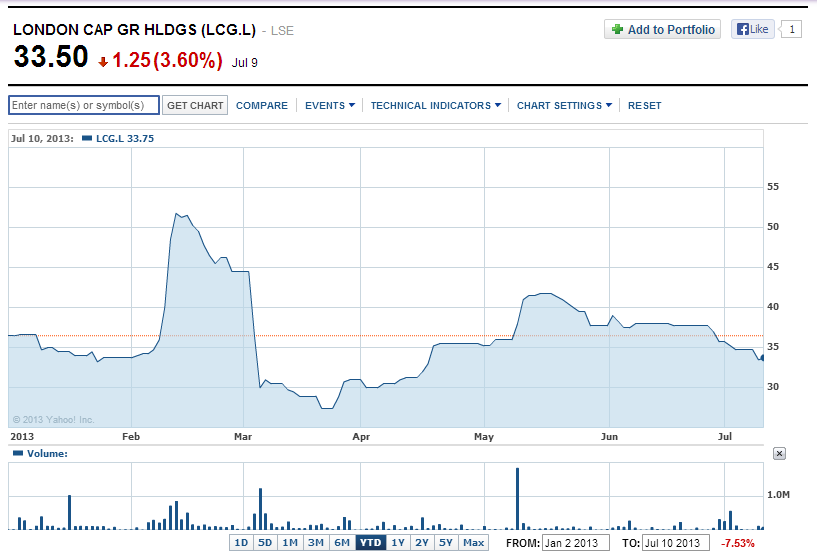The height and width of the screenshot is (555, 817).
Task: Expand the Technical Indicators menu
Action: click(x=435, y=105)
